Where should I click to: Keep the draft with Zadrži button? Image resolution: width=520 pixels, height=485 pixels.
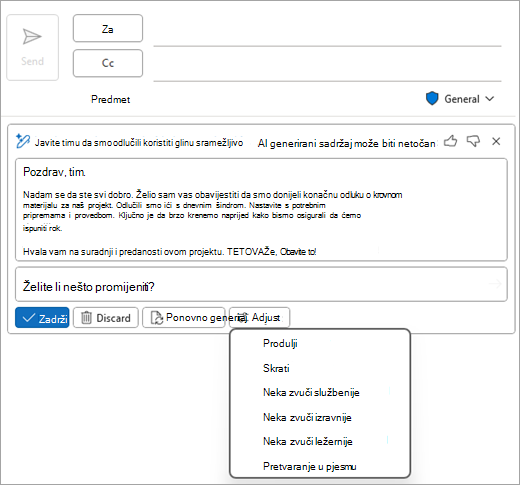point(42,318)
